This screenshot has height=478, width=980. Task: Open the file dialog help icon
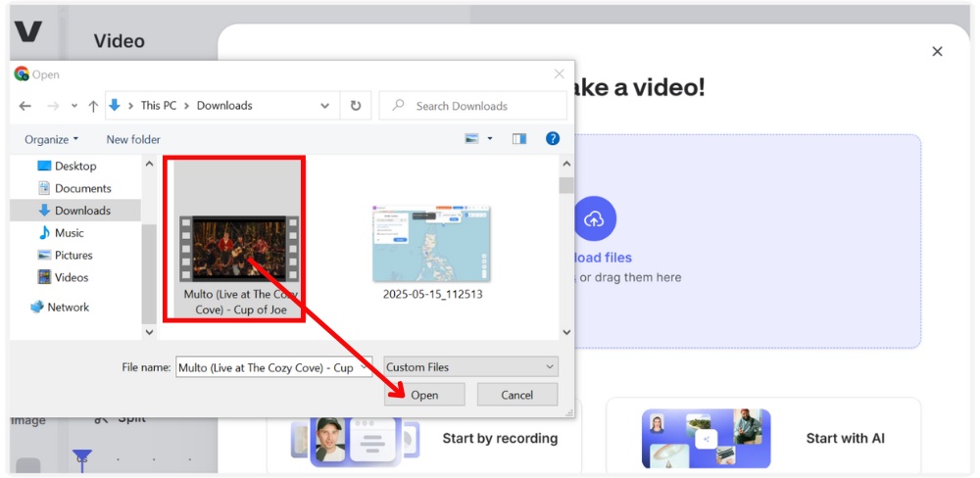pos(553,139)
